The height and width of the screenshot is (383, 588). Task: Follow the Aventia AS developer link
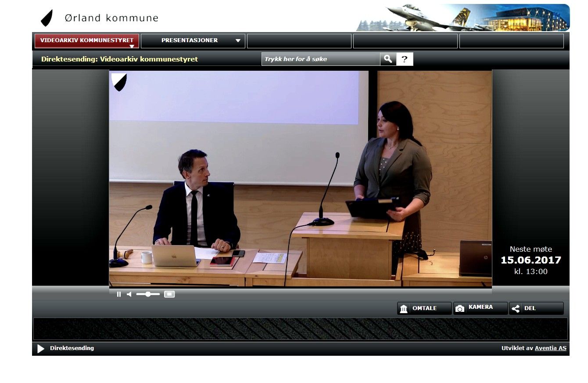[x=550, y=348]
